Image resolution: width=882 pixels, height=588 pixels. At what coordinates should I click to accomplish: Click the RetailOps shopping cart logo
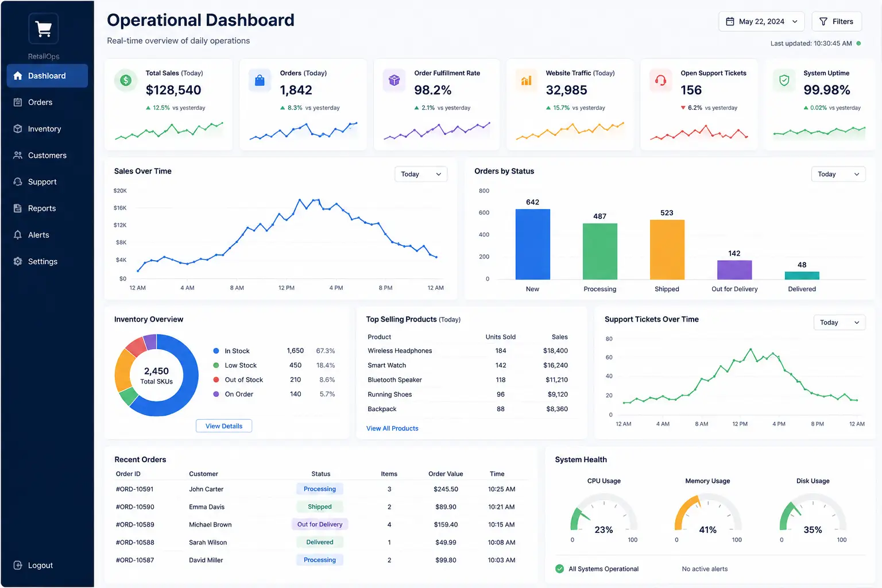pos(44,28)
